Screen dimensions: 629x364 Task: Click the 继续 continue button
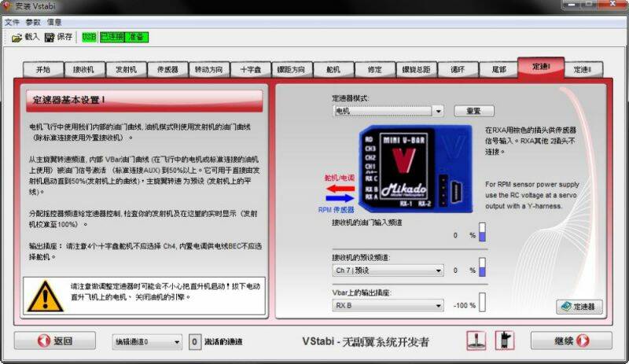[572, 340]
